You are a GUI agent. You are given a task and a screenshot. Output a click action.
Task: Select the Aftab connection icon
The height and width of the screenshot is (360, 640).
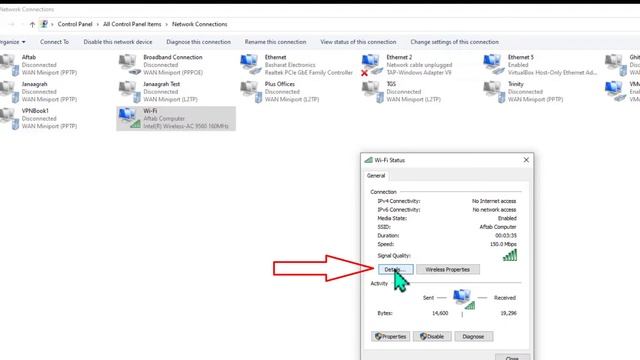[x=9, y=65]
